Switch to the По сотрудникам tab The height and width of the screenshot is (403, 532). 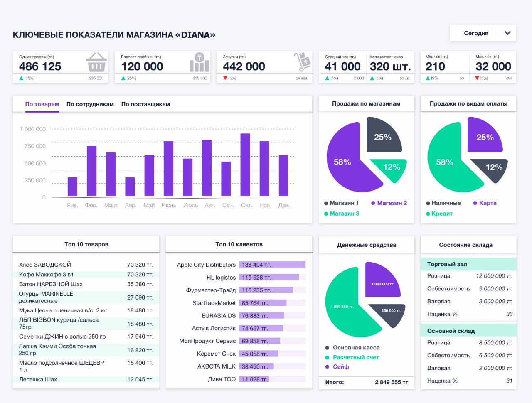pyautogui.click(x=90, y=104)
